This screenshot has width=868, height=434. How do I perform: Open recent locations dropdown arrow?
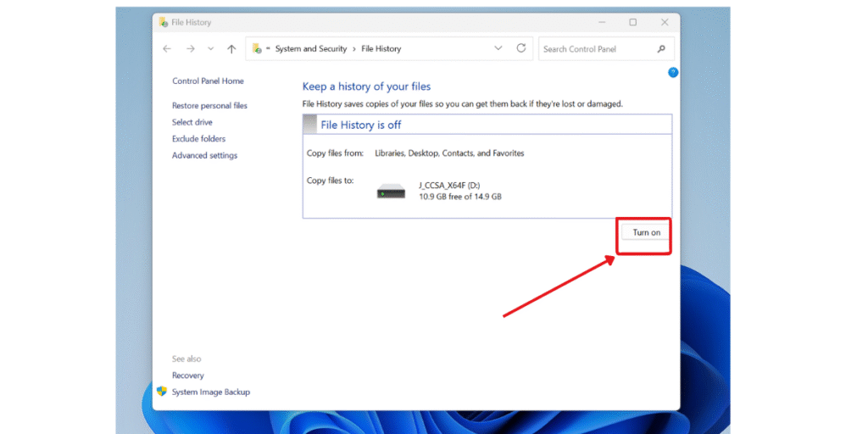pos(210,48)
